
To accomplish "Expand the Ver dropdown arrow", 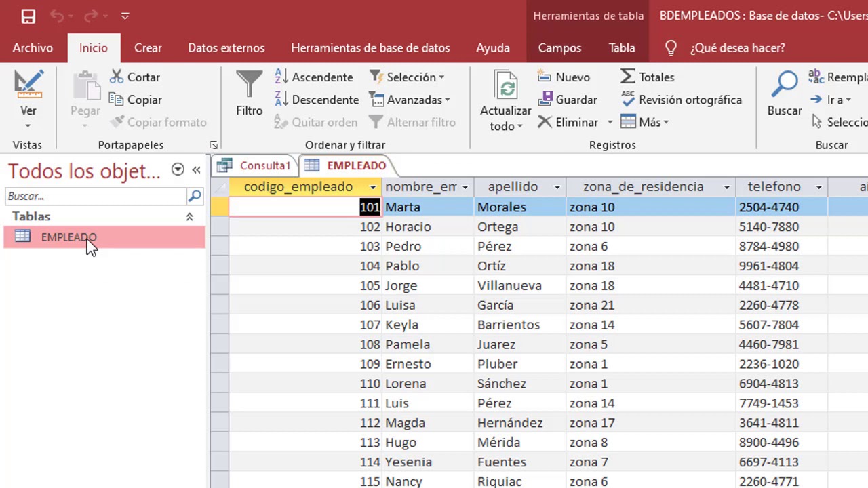I will 28,126.
